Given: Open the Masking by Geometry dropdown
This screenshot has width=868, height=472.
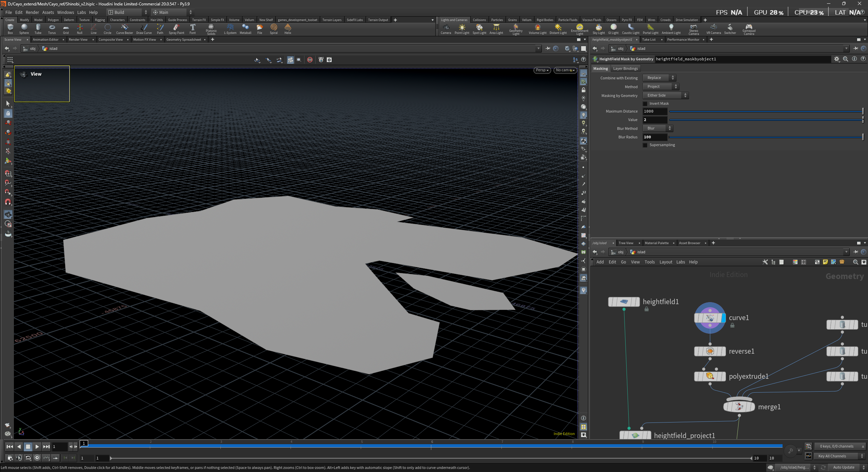Looking at the screenshot, I should coord(665,96).
